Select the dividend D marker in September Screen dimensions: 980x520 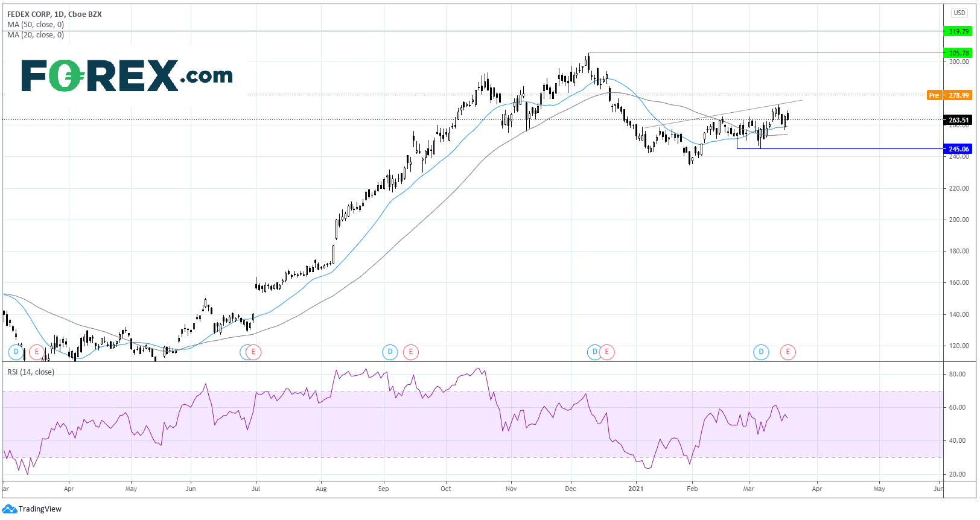tap(390, 352)
